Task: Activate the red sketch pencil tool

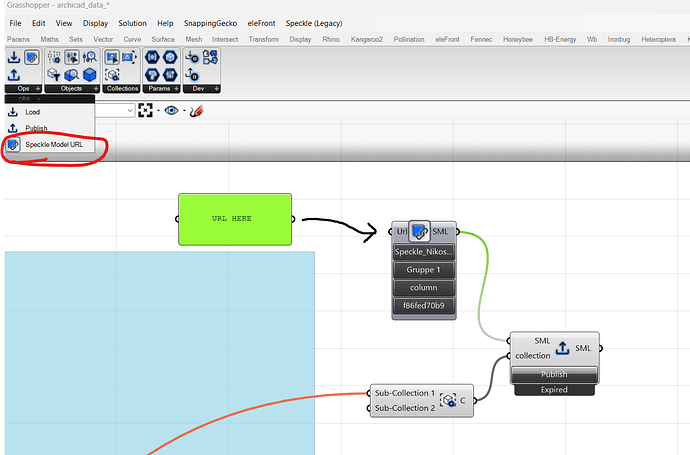Action: (x=196, y=111)
